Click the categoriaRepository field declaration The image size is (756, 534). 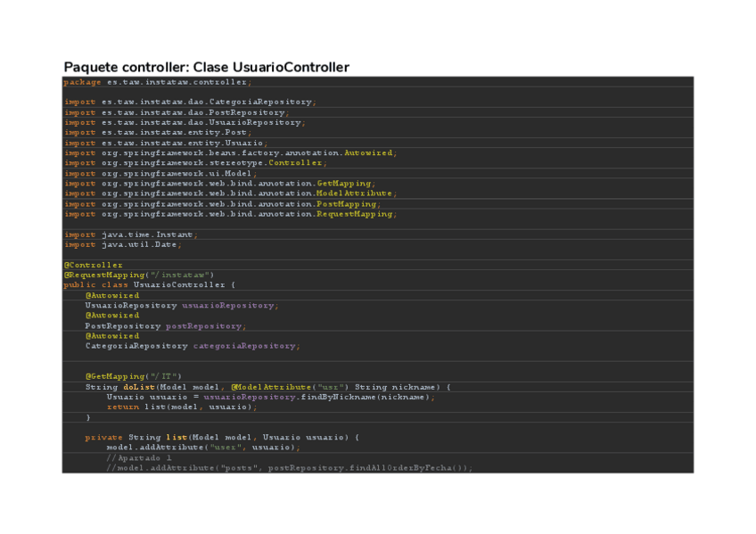tap(193, 346)
